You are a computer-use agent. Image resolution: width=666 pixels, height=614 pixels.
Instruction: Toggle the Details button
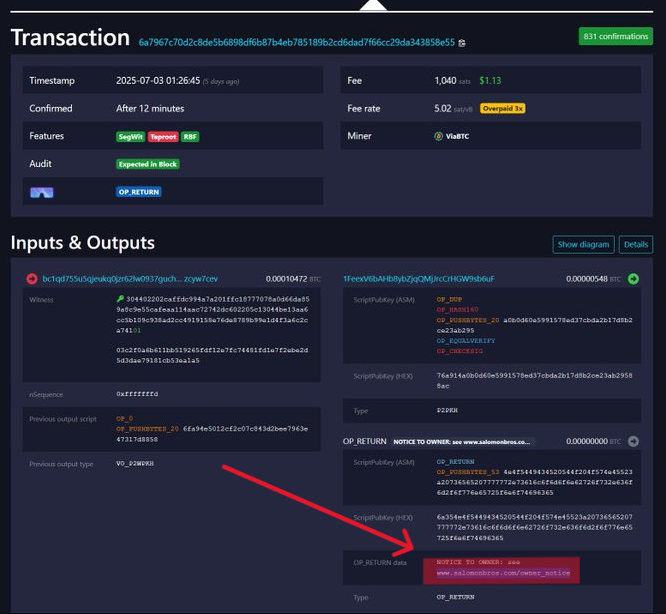tap(636, 244)
